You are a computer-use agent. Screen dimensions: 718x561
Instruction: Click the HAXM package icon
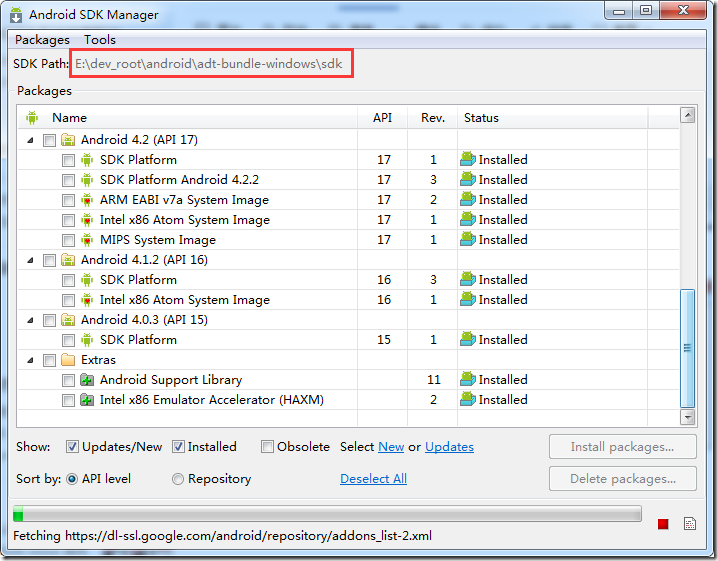(87, 400)
